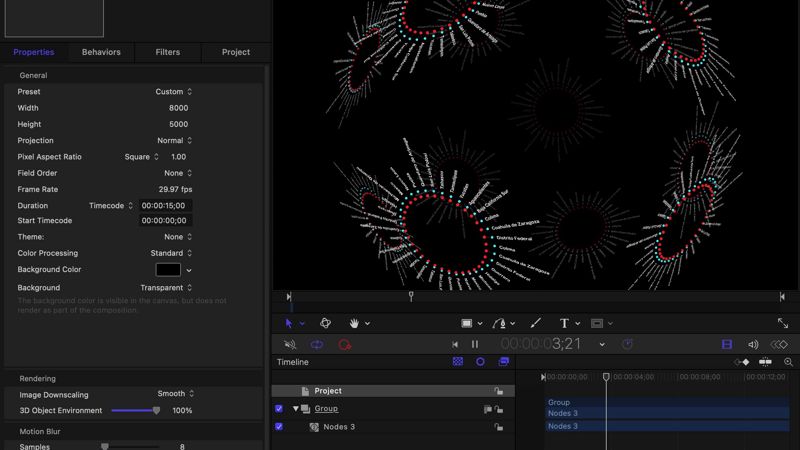Collapse the Group disclosure triangle
This screenshot has height=450, width=800.
pyautogui.click(x=295, y=409)
